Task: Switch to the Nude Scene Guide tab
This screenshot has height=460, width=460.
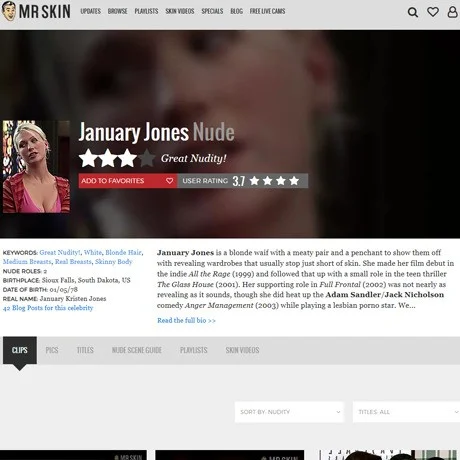Action: (x=137, y=350)
